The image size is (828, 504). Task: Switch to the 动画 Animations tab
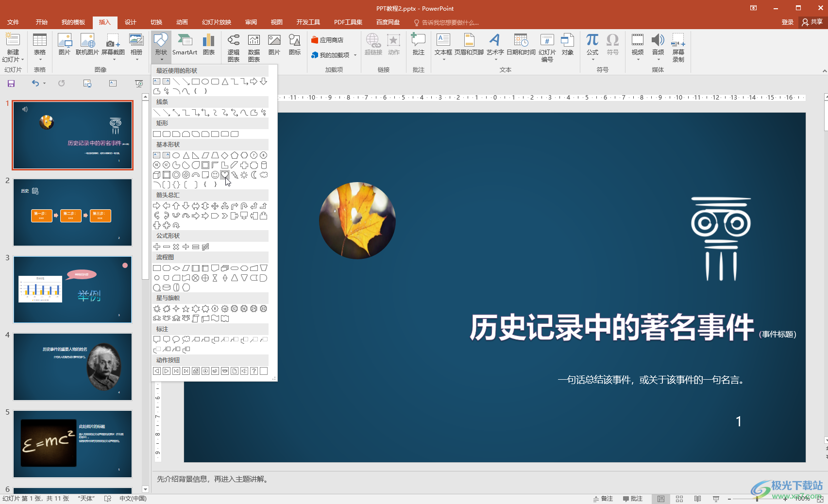pos(182,22)
